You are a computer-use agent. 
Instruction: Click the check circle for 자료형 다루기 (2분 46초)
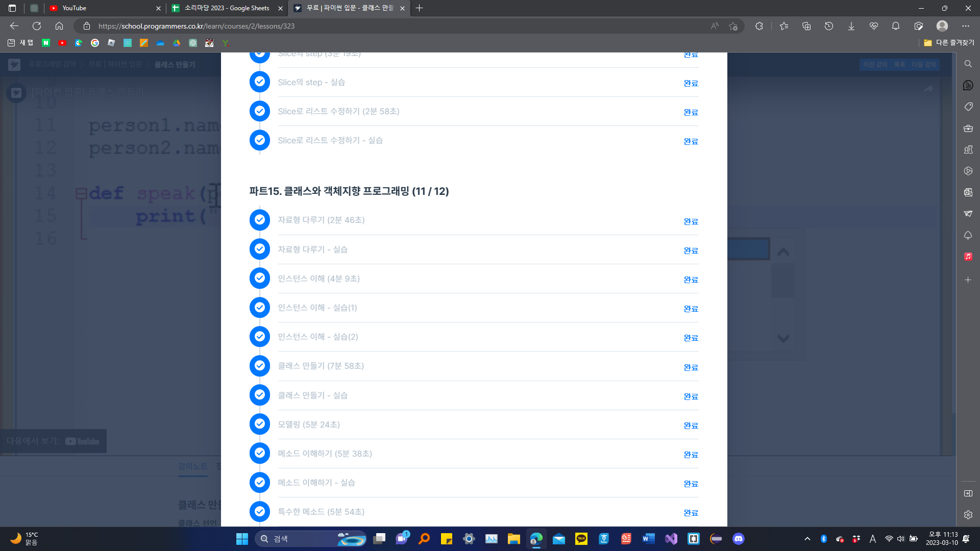coord(260,220)
